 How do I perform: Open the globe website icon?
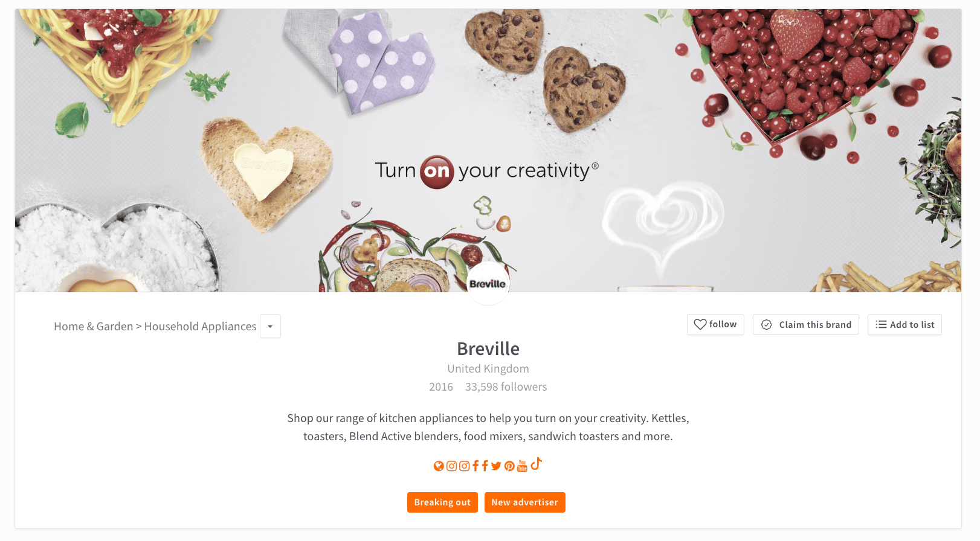[439, 466]
